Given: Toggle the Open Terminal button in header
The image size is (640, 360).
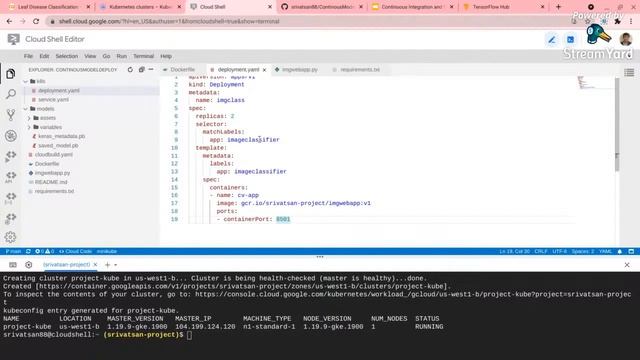Looking at the screenshot, I should [x=571, y=40].
